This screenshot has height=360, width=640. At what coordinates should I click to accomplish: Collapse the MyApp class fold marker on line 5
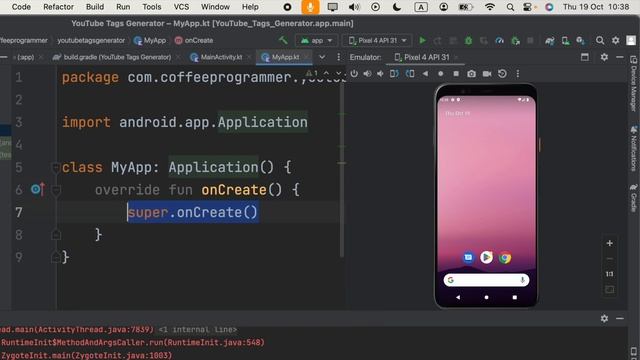pyautogui.click(x=56, y=167)
